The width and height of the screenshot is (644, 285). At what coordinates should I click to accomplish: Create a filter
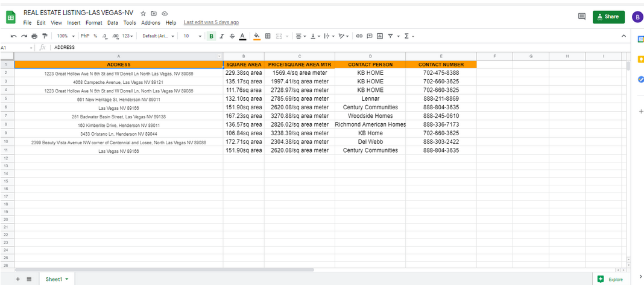click(390, 36)
